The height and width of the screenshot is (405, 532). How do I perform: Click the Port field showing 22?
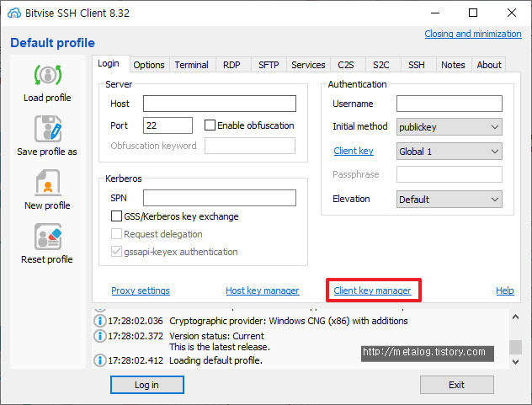click(168, 125)
